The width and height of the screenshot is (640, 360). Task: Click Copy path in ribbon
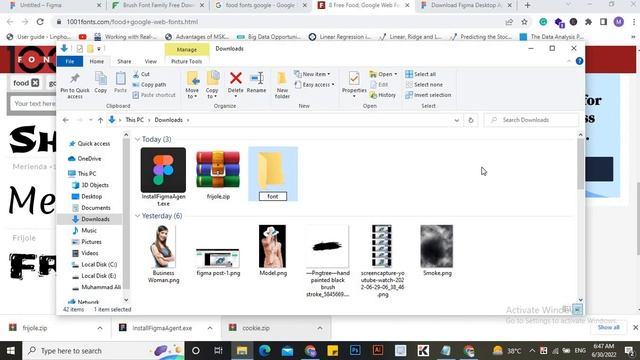(149, 84)
